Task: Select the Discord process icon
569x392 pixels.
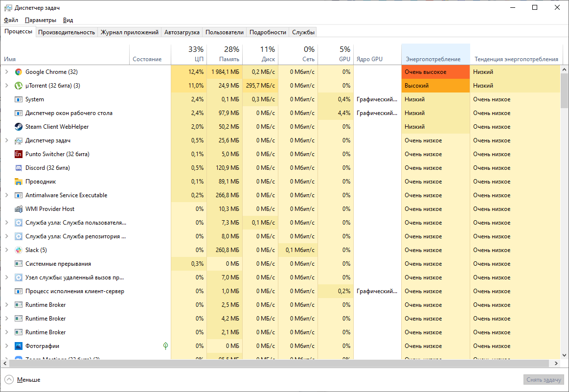Action: coord(19,168)
